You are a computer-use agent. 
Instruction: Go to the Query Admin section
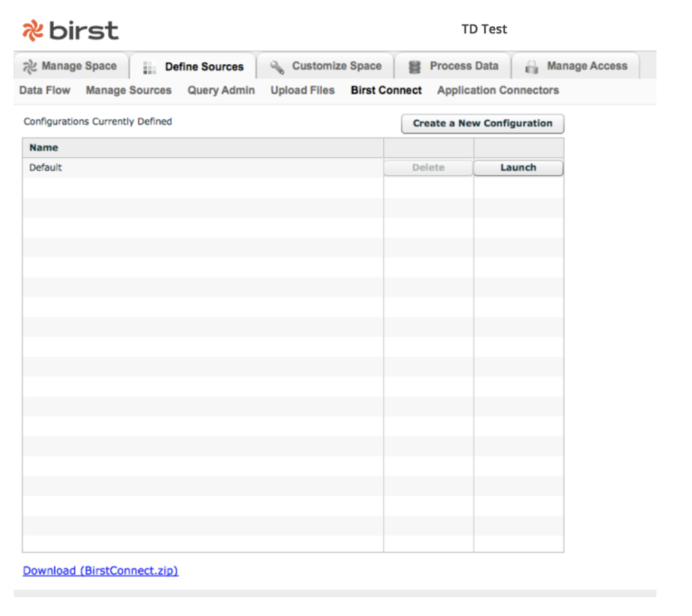(x=221, y=90)
